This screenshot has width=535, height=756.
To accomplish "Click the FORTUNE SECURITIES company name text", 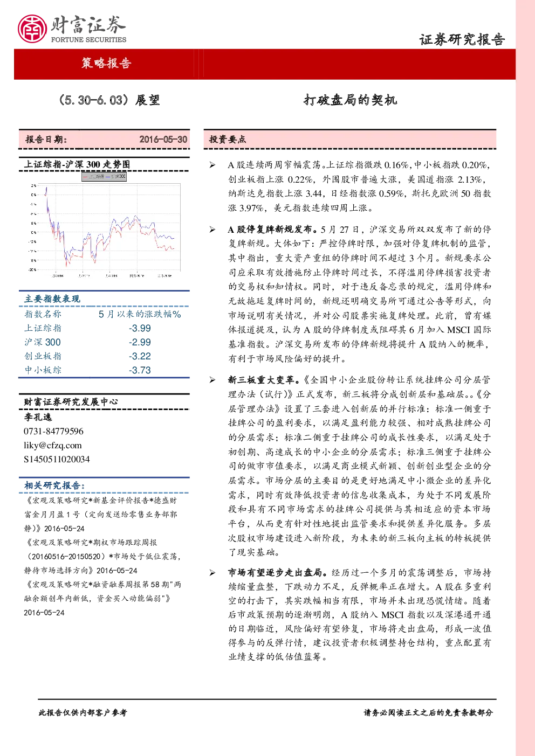I will [88, 40].
